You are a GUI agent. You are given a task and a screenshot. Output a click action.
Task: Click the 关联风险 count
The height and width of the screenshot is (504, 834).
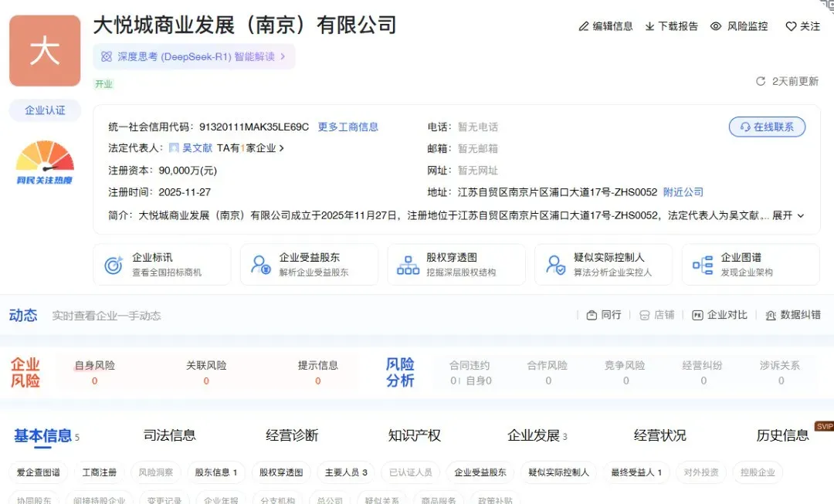click(206, 381)
